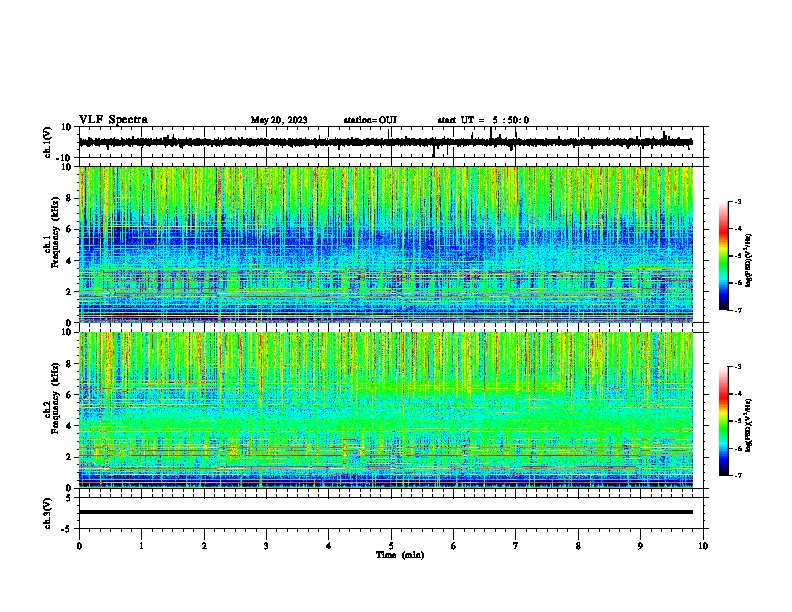Click the ch.2 "Frequency (kHz)" axis label
Viewport: 792px width, 612px height.
(55, 398)
